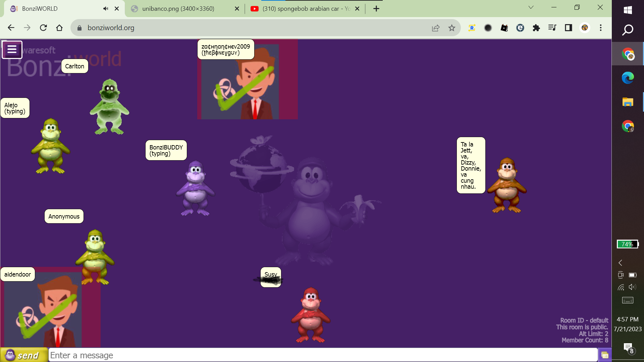Open Windows search from taskbar
Viewport: 644px width, 362px height.
[x=628, y=30]
